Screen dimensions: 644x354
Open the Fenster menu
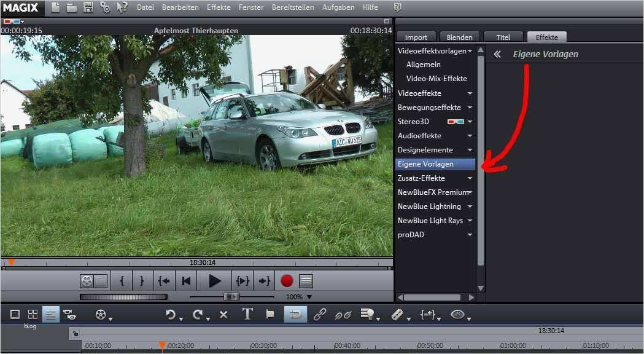click(x=251, y=7)
